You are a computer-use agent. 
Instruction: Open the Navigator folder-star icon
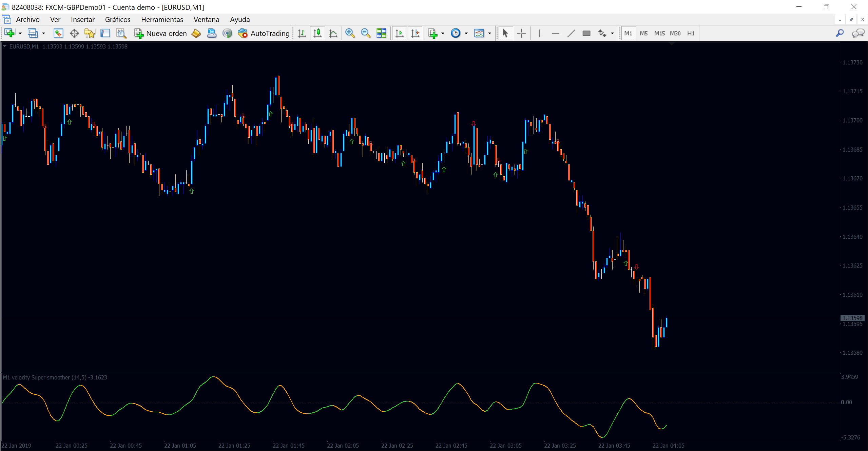pyautogui.click(x=90, y=33)
